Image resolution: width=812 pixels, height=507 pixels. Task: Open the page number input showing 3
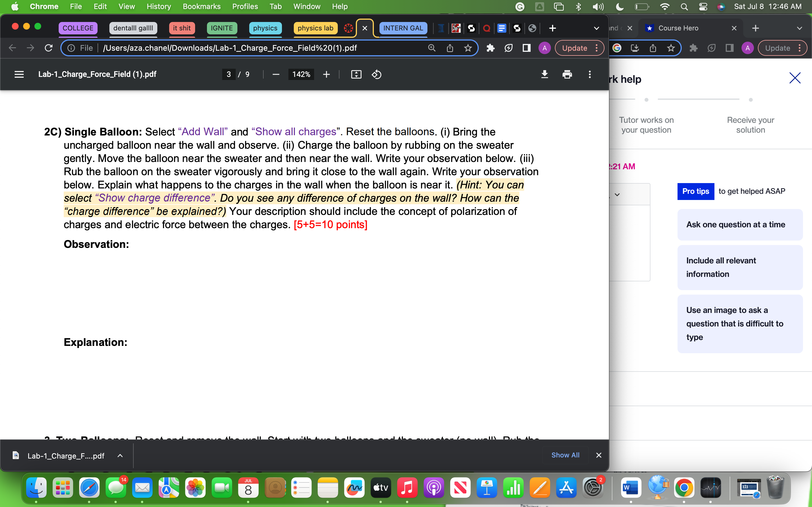(x=229, y=74)
